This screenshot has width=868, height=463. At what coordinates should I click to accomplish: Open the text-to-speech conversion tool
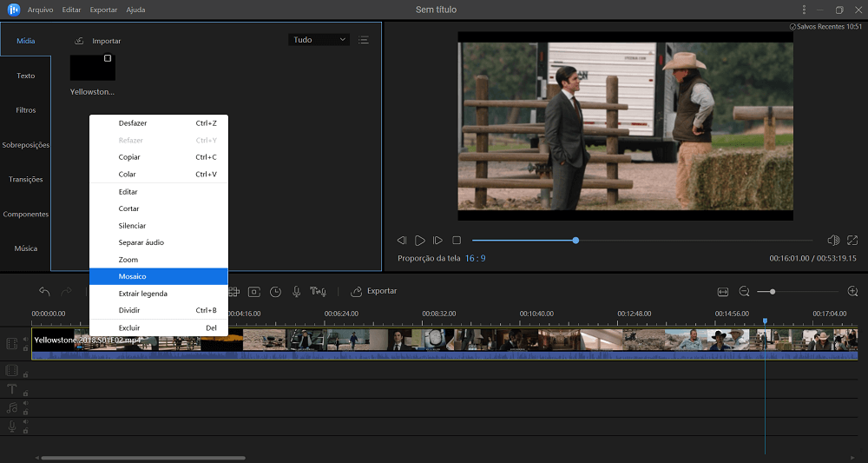click(318, 291)
